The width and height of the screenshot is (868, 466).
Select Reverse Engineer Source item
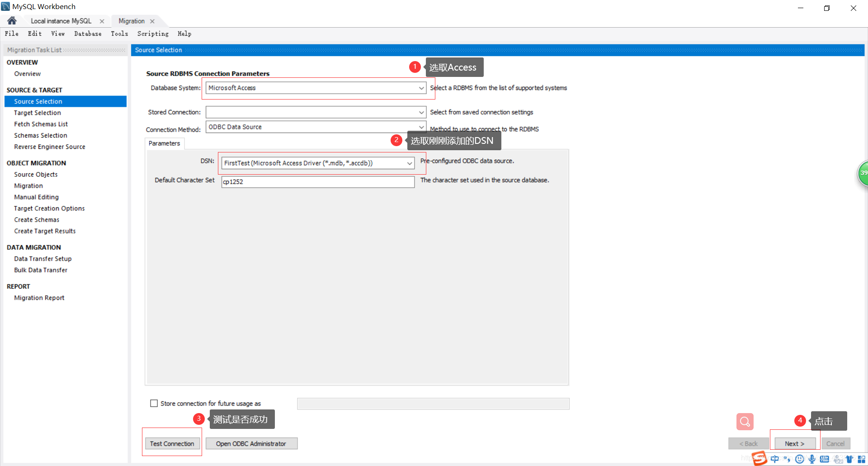point(50,147)
